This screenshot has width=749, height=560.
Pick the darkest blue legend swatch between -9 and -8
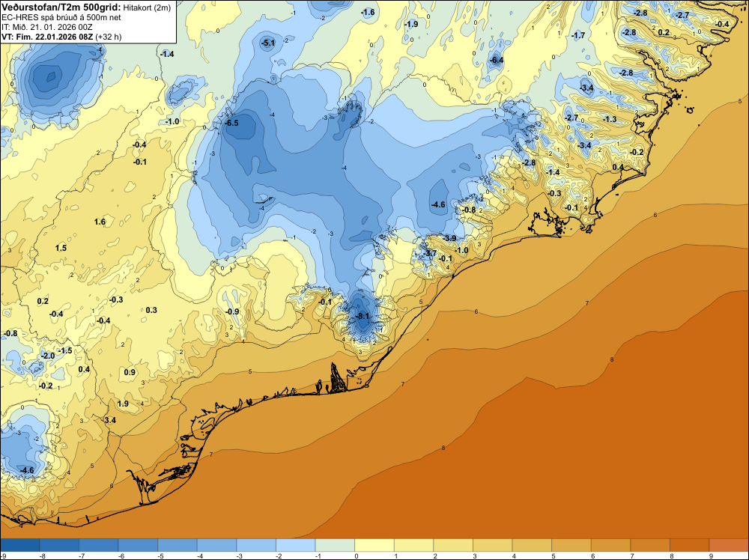(20, 545)
